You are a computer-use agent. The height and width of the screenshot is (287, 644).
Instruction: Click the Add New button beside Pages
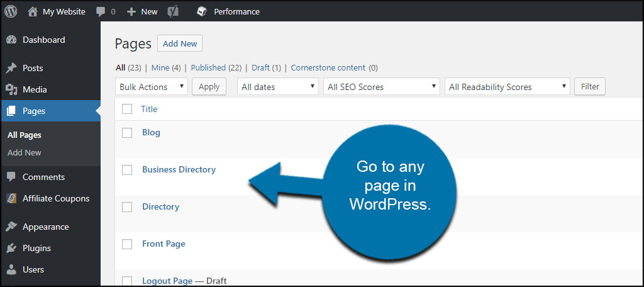tap(180, 43)
